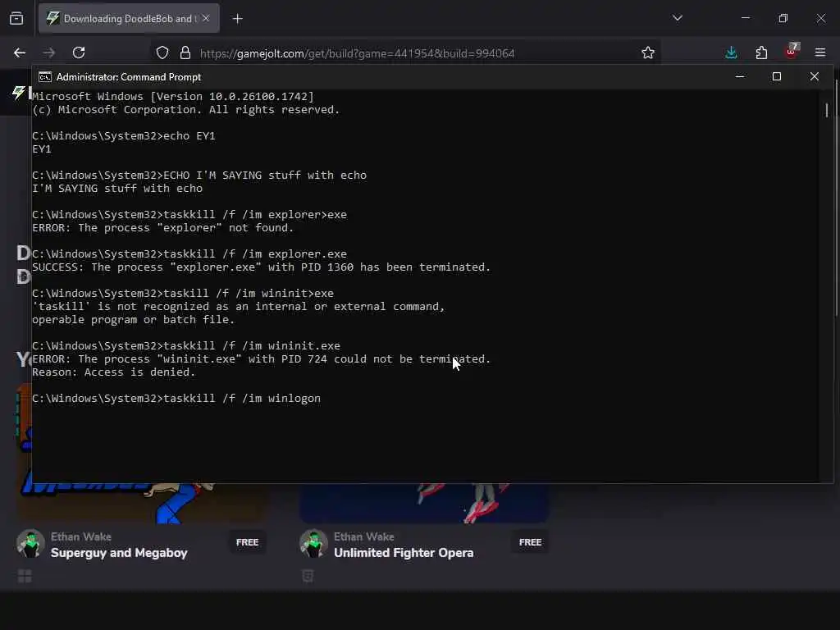
Task: Select the Downloading DoodleBob browser tab
Action: click(x=129, y=18)
